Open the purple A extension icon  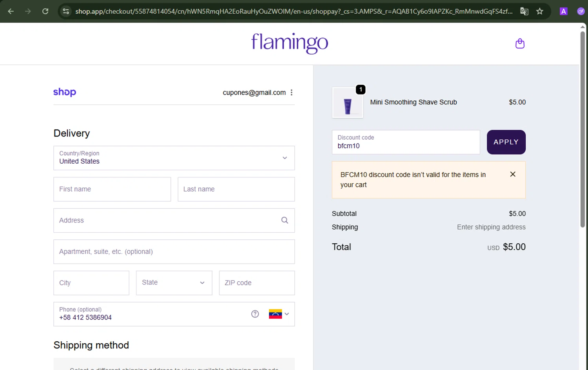point(564,11)
